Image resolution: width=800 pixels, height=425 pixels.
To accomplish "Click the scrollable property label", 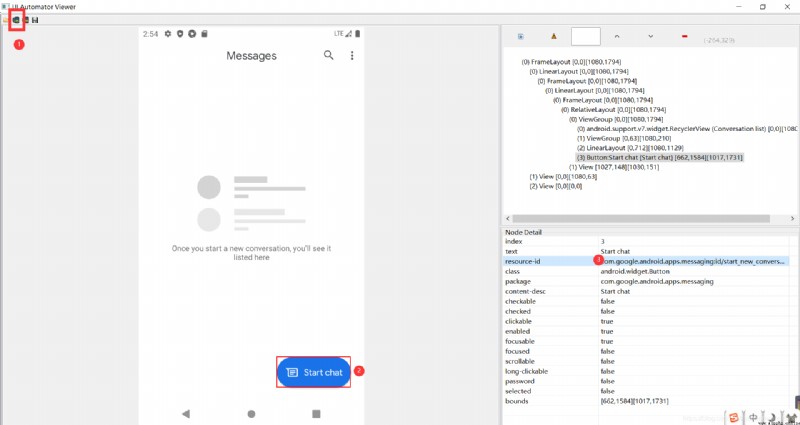I will (519, 361).
